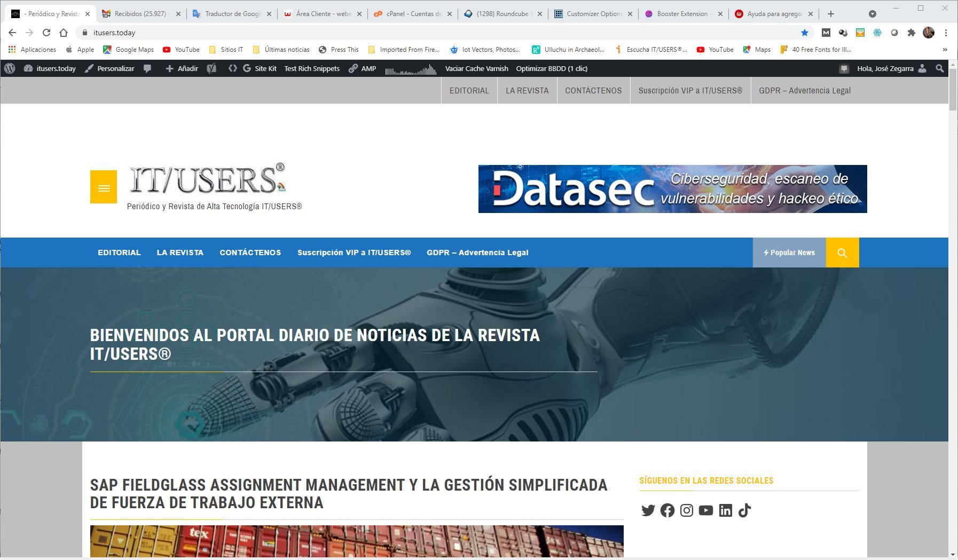Open the Apple bookmark
The height and width of the screenshot is (560, 958).
pos(80,50)
